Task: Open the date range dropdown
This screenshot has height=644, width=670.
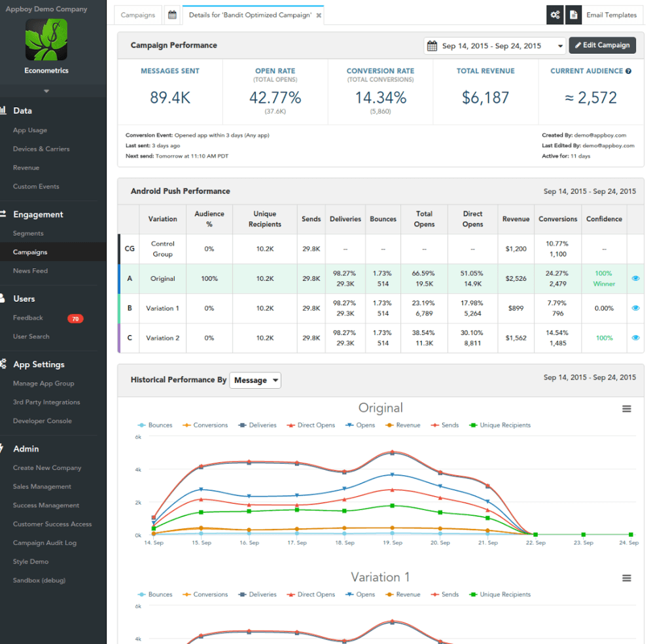Action: point(495,46)
